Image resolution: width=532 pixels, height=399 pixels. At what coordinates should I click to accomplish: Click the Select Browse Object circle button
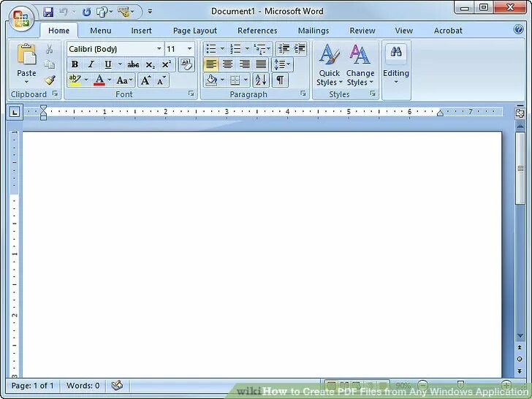[520, 360]
